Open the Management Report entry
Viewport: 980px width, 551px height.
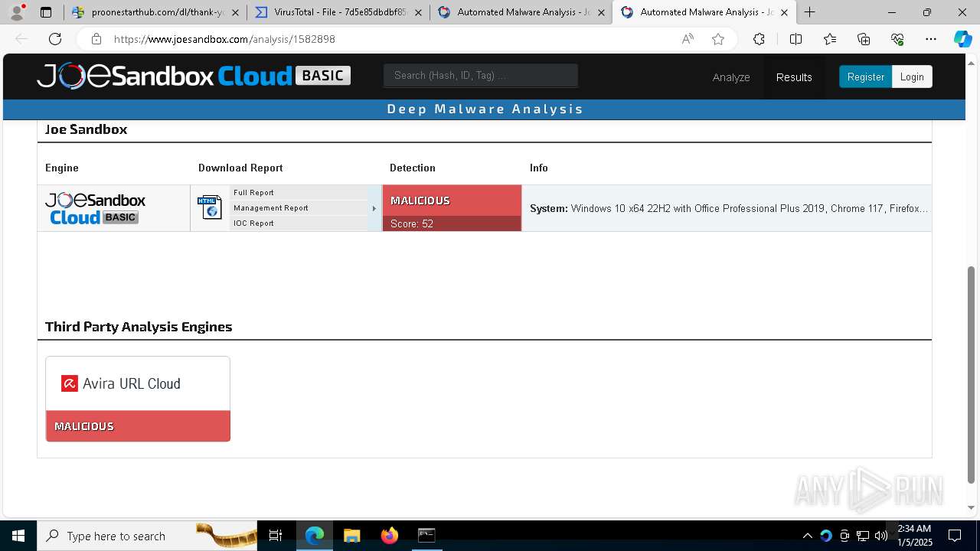tap(271, 208)
